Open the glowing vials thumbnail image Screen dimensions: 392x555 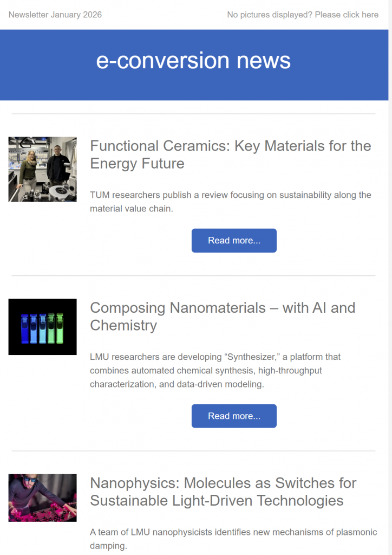pyautogui.click(x=42, y=327)
